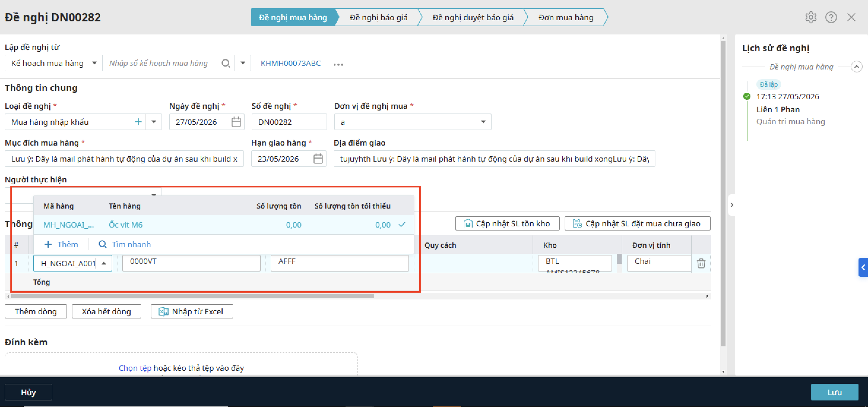
Task: Click the Hủy button
Action: pos(28,392)
